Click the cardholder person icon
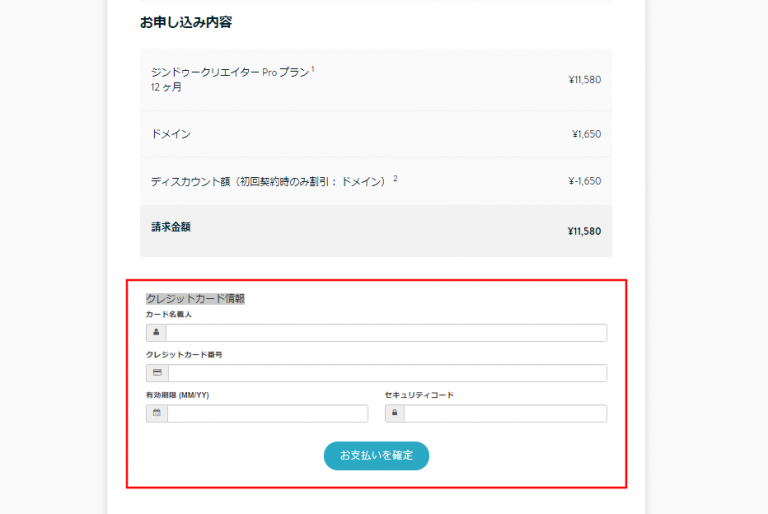The width and height of the screenshot is (768, 514). pyautogui.click(x=156, y=333)
